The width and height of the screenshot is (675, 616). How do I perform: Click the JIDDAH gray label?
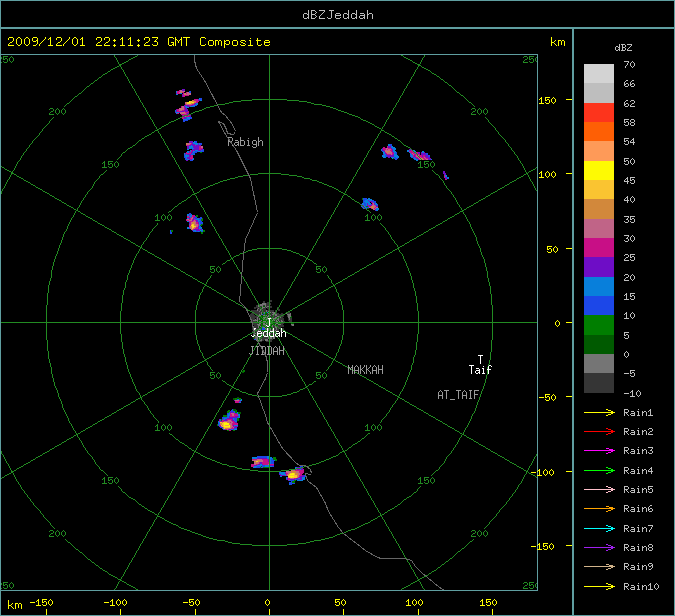(x=267, y=351)
